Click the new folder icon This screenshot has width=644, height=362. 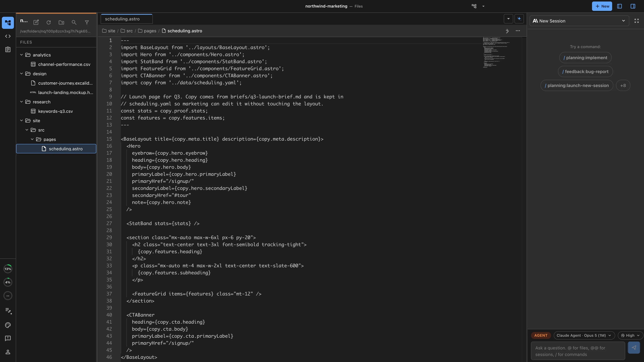click(x=61, y=22)
